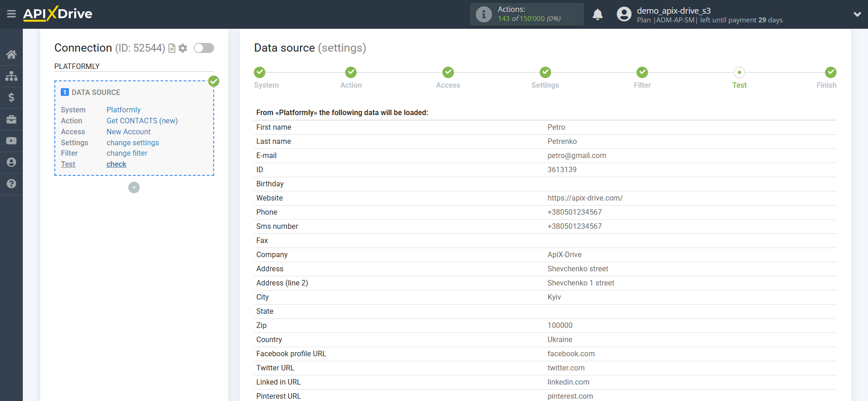Screen dimensions: 868x401
Task: Go to the Access step
Action: pos(448,85)
